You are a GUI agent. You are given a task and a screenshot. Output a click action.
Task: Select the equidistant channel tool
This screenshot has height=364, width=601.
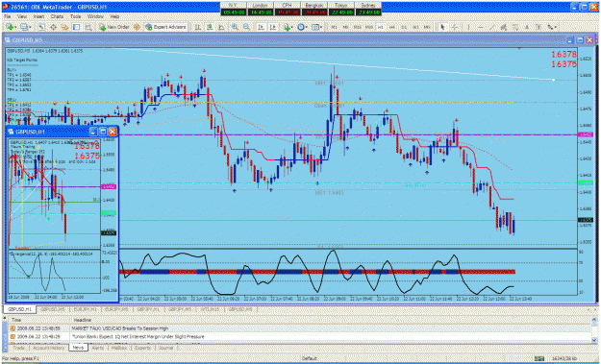504,27
